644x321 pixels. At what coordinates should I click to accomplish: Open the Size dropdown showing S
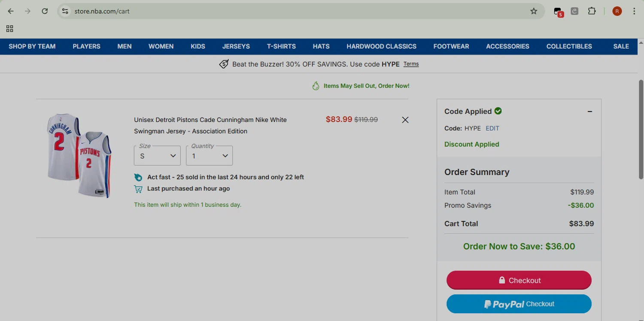[x=157, y=155]
